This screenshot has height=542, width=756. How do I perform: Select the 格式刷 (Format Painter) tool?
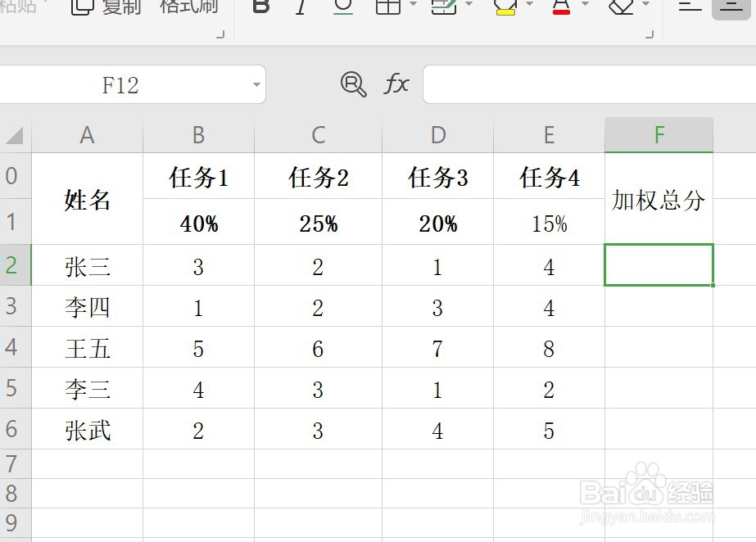pyautogui.click(x=187, y=7)
